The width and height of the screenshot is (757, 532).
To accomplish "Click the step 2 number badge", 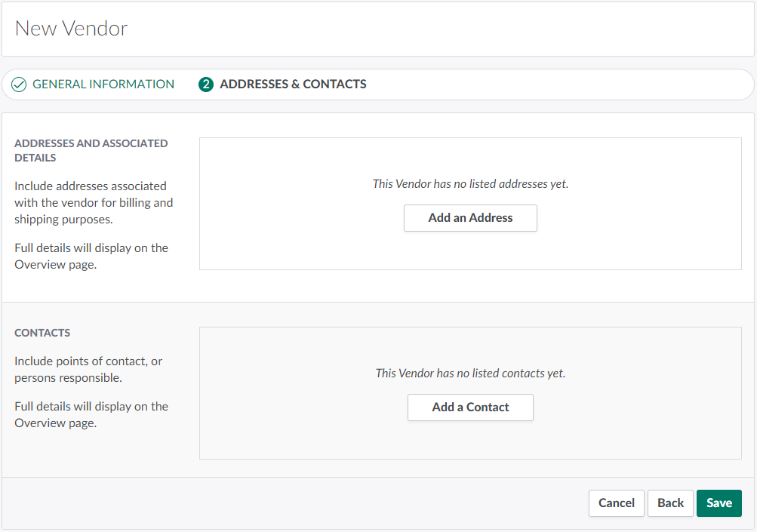I will (205, 85).
